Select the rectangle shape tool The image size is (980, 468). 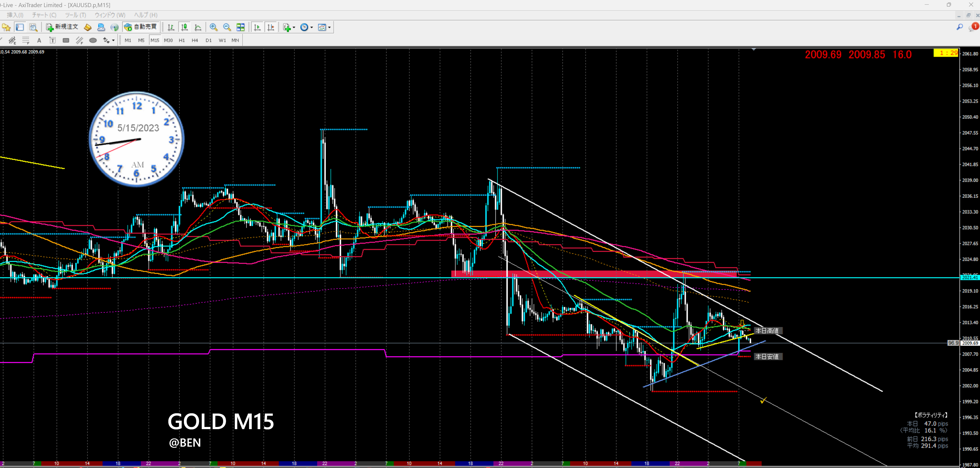point(66,40)
